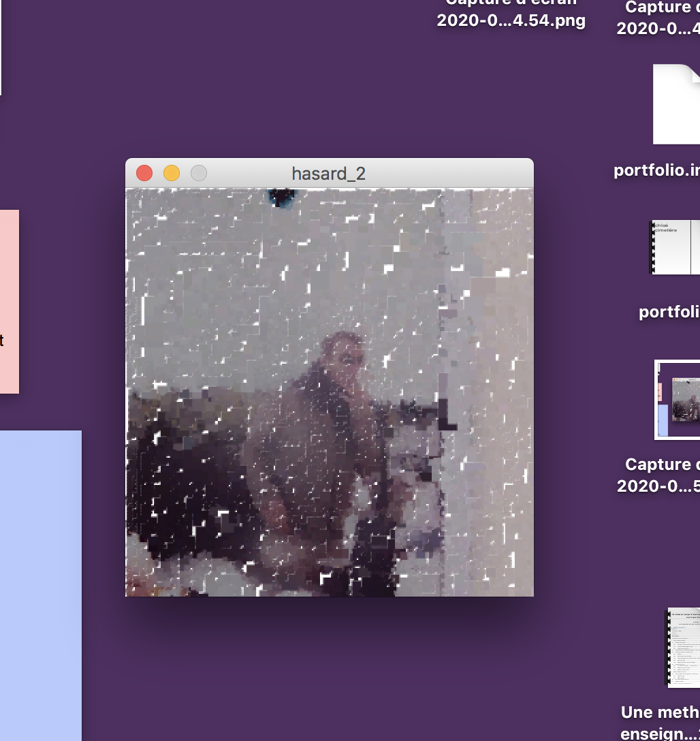The image size is (700, 741).
Task: Click the cut-off Capture label in top-right corner
Action: coord(658,18)
